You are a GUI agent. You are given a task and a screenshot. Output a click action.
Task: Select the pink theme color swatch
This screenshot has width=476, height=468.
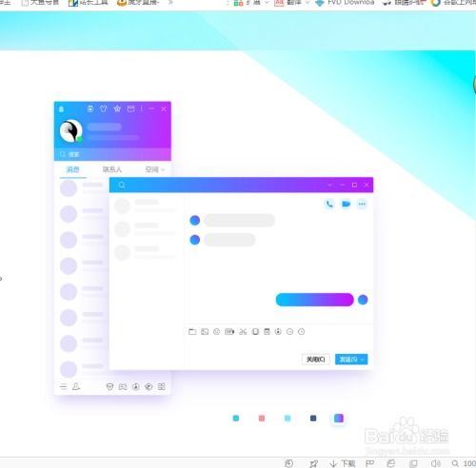pyautogui.click(x=262, y=419)
